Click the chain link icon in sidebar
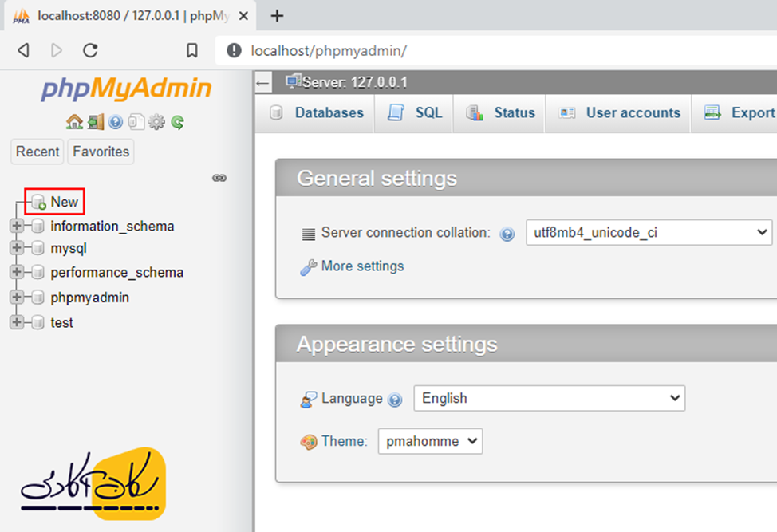 tap(219, 178)
